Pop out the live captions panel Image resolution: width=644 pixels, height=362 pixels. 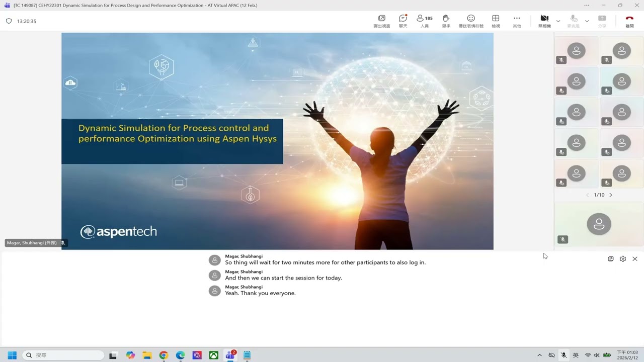(x=611, y=259)
